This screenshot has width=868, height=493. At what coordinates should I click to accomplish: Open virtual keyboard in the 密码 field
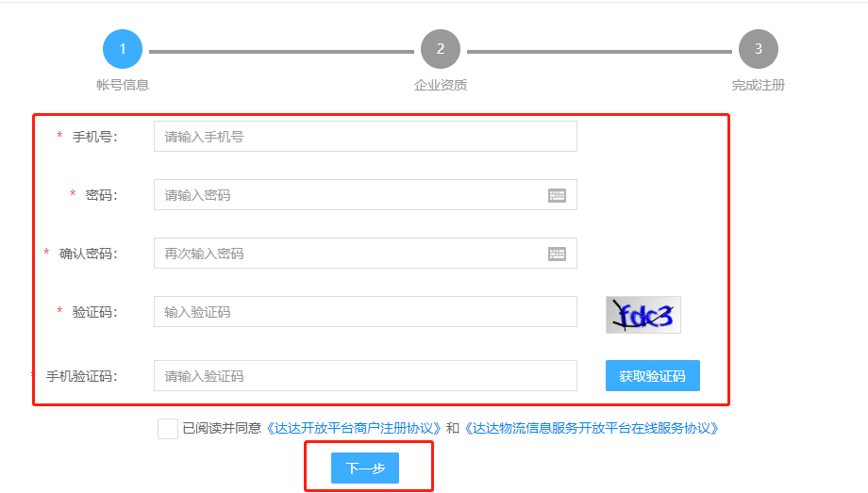click(x=557, y=195)
